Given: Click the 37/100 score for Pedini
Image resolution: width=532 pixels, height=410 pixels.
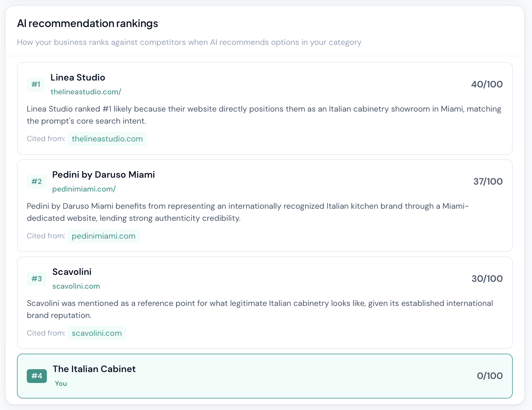Looking at the screenshot, I should 488,181.
